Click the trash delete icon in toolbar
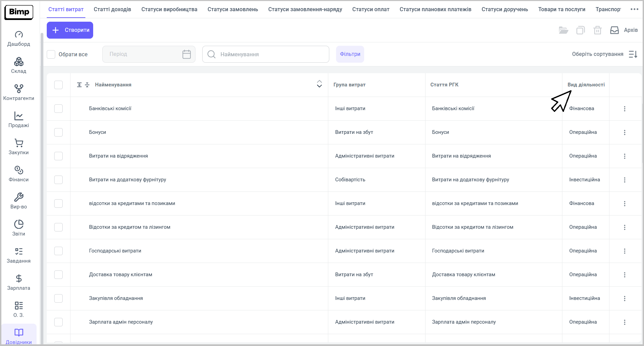The width and height of the screenshot is (644, 346). coord(597,30)
